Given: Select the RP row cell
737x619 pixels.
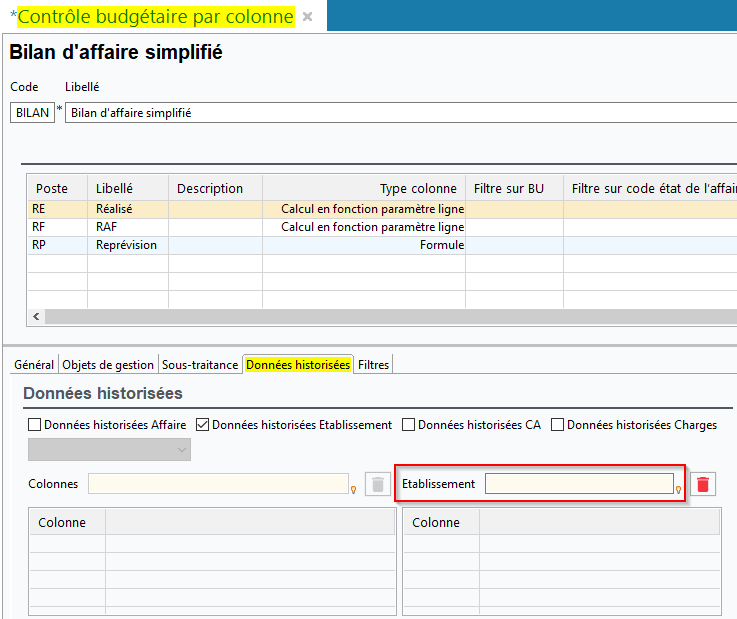Looking at the screenshot, I should coord(58,245).
